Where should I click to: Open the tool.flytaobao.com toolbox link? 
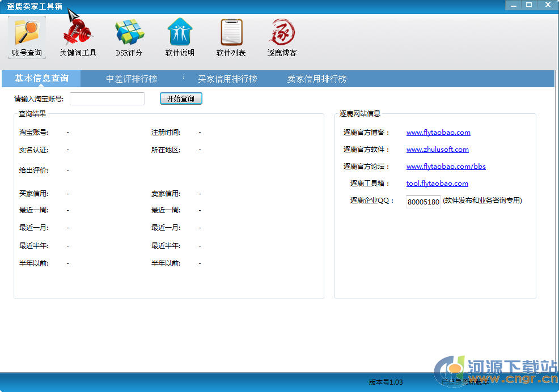coord(437,184)
